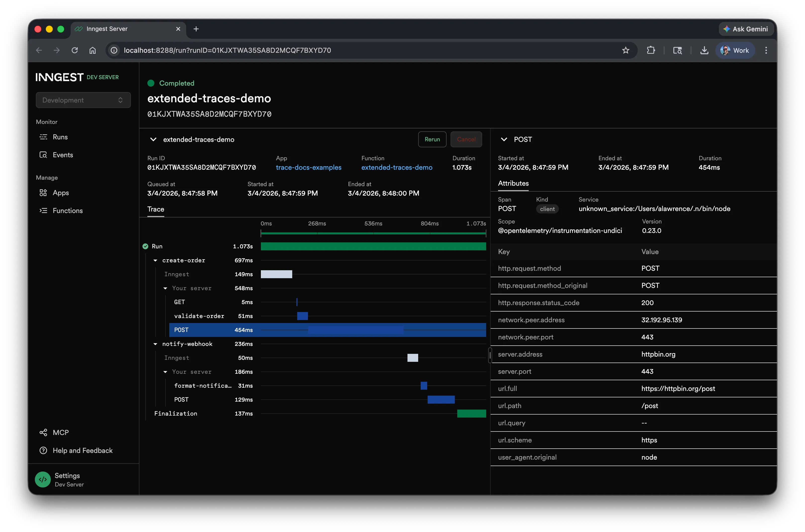This screenshot has height=532, width=805.
Task: Click the Rerun button
Action: (432, 139)
